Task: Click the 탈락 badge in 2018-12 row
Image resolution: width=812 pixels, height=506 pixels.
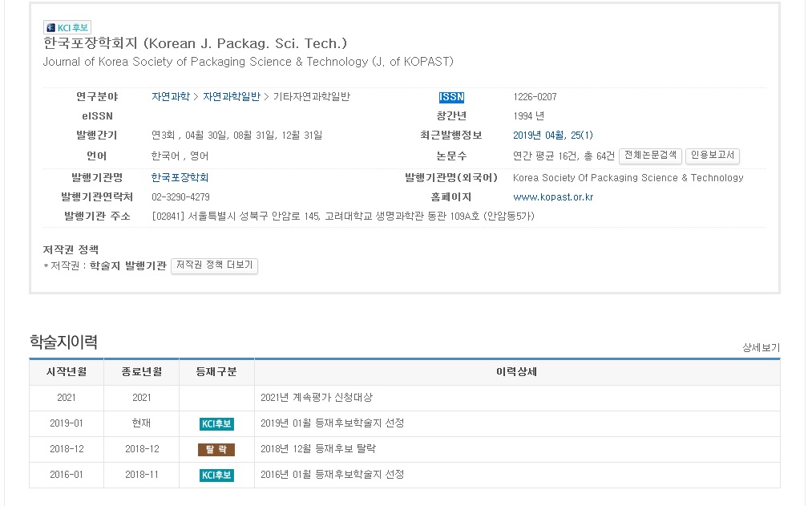Action: tap(216, 449)
